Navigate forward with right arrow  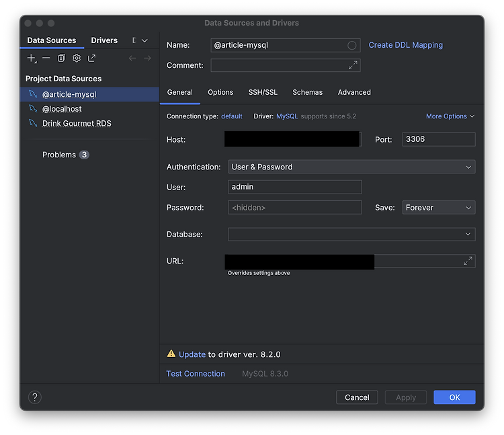click(x=147, y=58)
